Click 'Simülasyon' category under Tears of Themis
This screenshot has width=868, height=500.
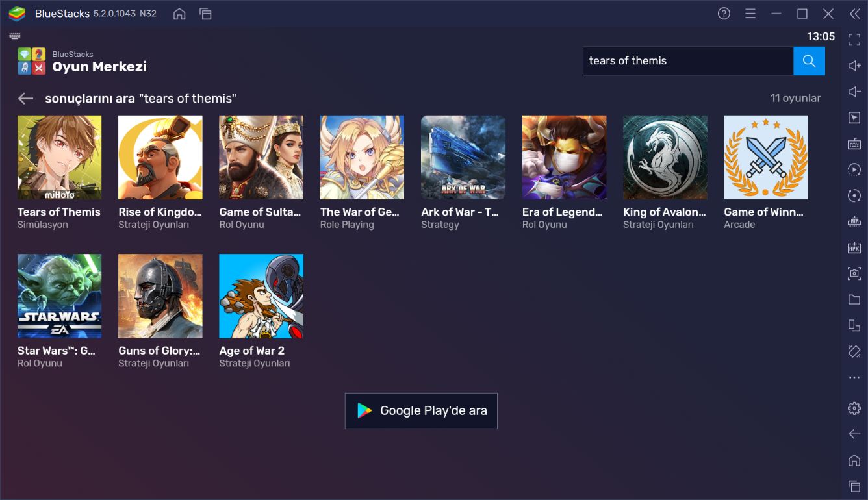coord(43,225)
